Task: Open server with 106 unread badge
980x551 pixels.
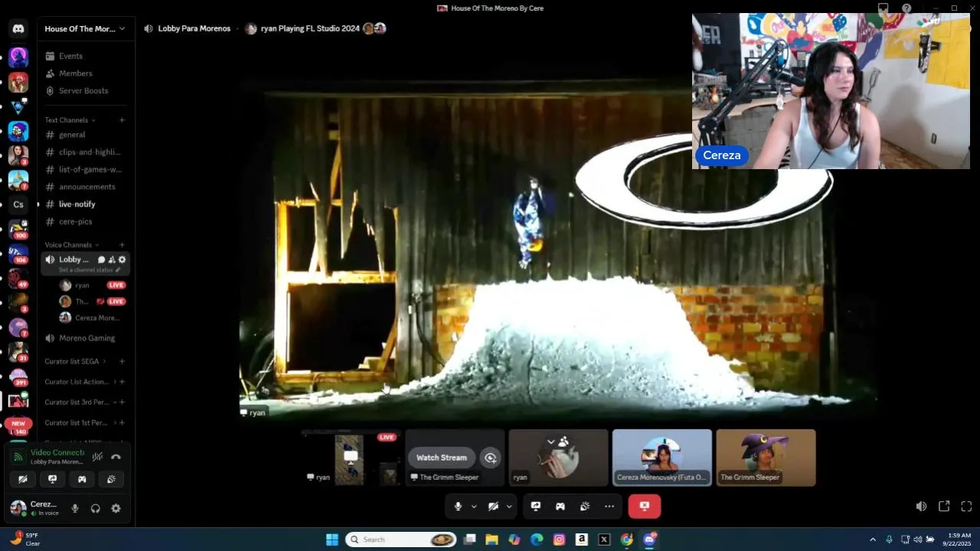Action: click(x=18, y=254)
